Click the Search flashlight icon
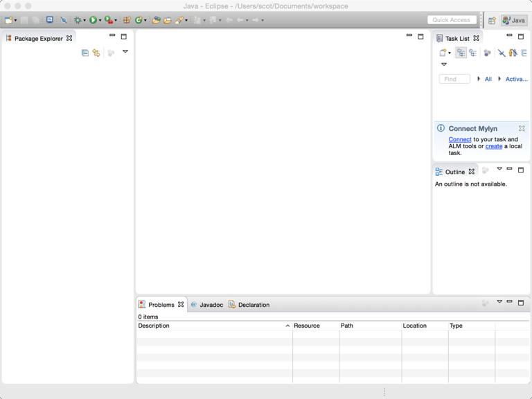532x399 pixels. click(x=179, y=20)
